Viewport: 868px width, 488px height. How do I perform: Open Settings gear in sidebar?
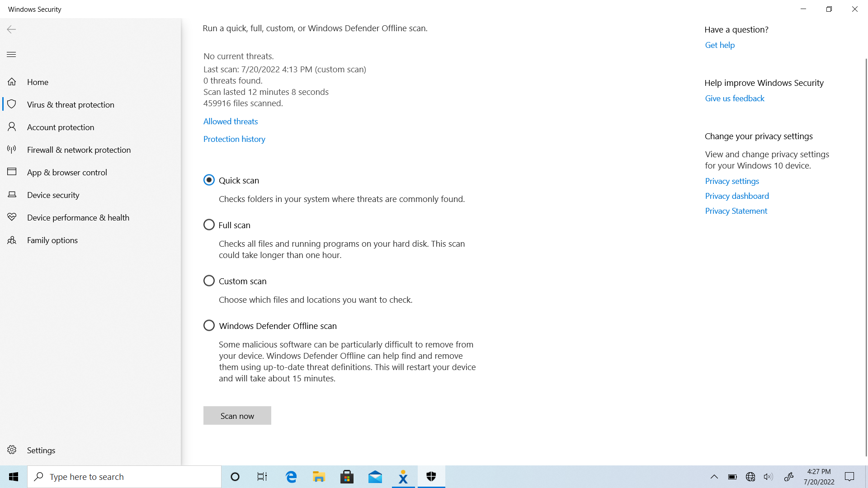coord(12,450)
